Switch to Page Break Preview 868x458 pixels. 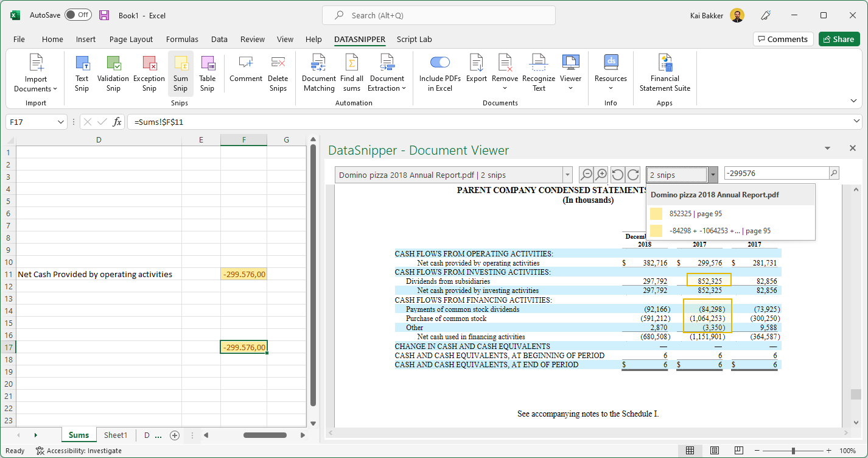coord(738,451)
